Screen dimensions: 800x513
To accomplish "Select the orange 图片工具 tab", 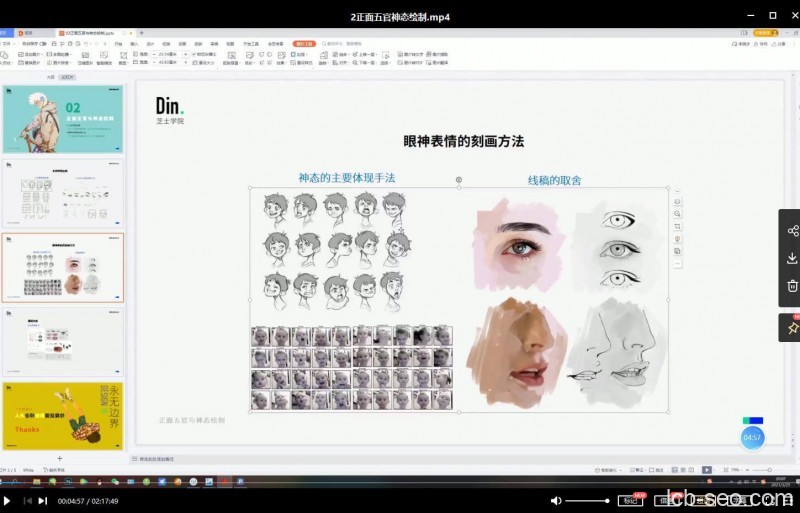I will tap(304, 44).
